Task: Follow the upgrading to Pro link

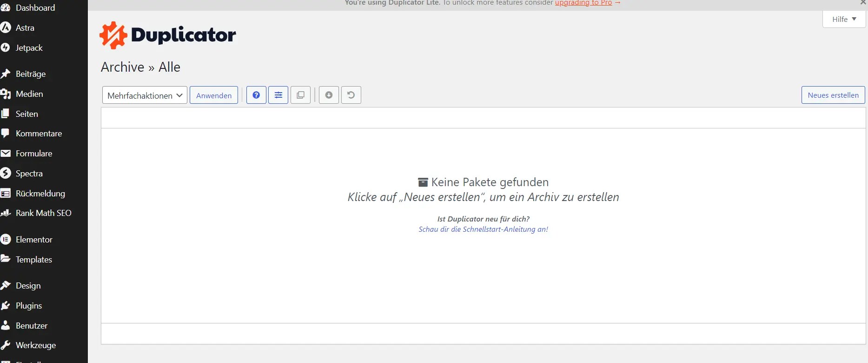Action: 583,3
